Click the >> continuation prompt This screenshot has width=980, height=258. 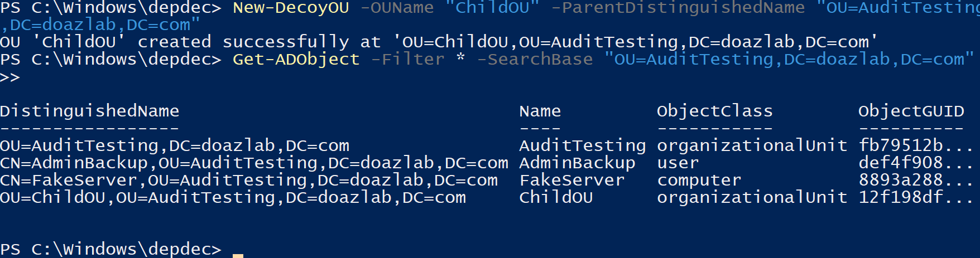pos(10,77)
